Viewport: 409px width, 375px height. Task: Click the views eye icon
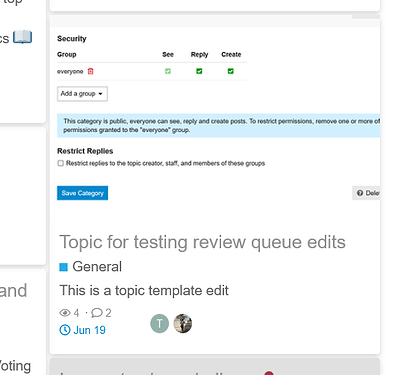[x=65, y=313]
